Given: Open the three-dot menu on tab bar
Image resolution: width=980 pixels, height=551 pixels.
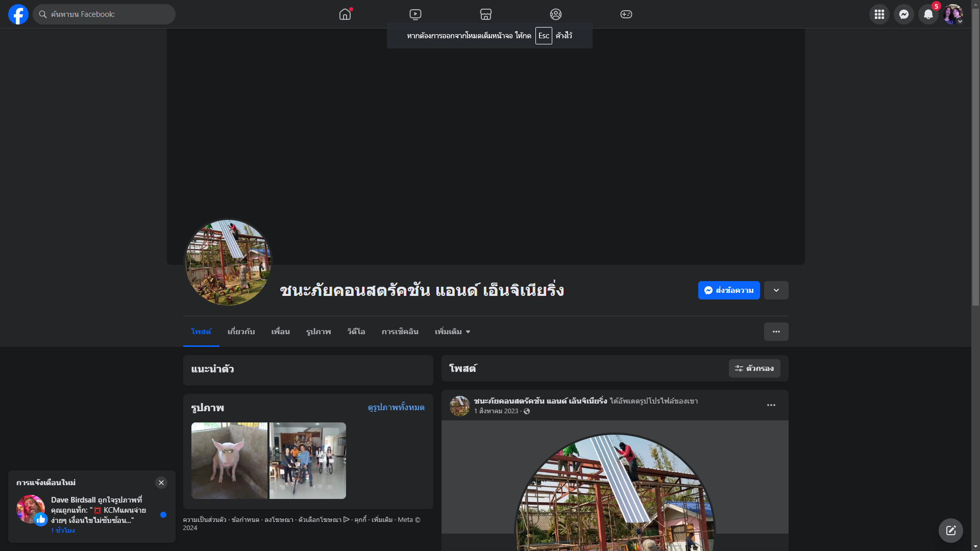Looking at the screenshot, I should [776, 332].
